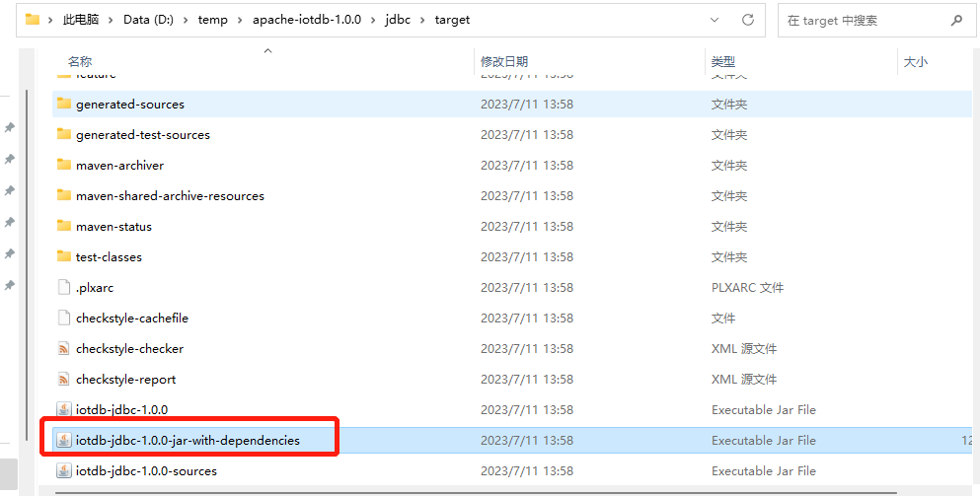Click the .plxarc file icon
This screenshot has height=496, width=980.
(64, 287)
